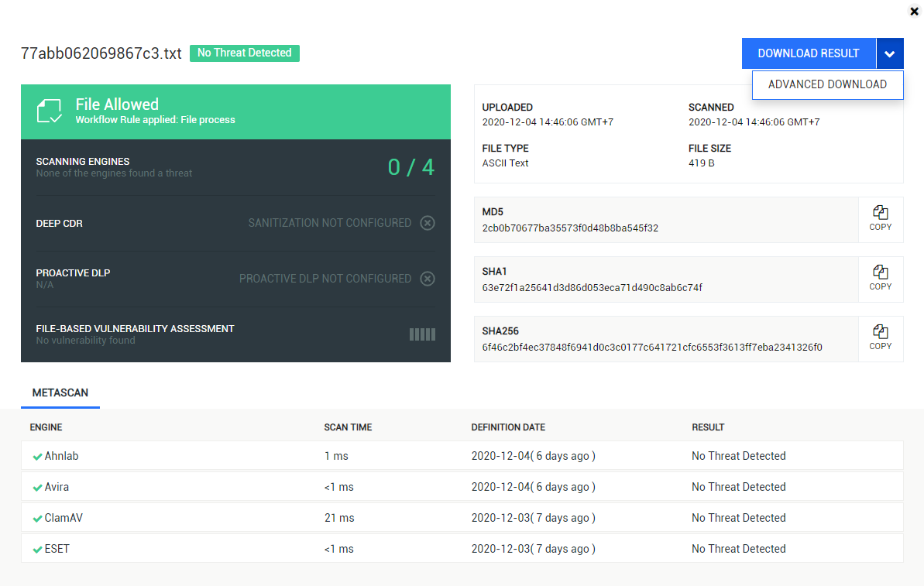Click the Ahnlab engine name

[61, 456]
